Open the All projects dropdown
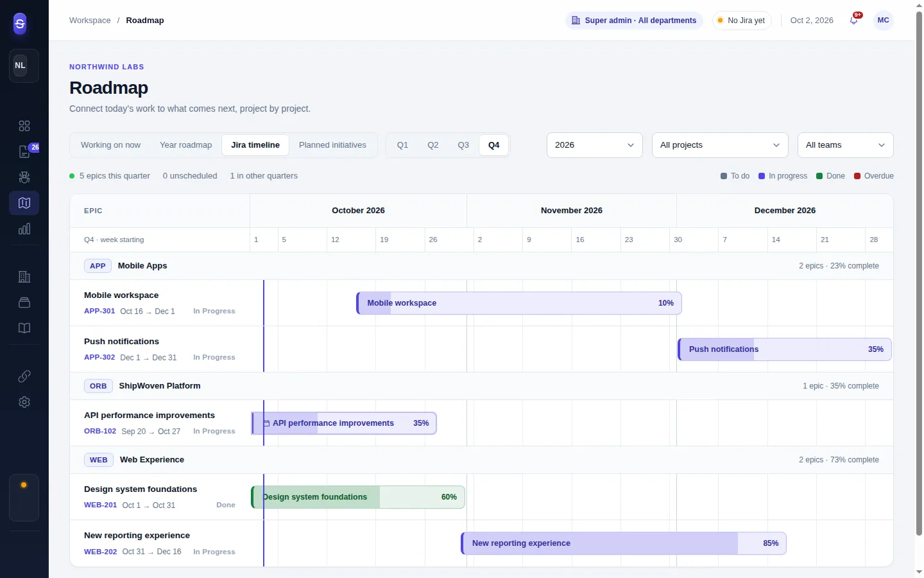 point(720,145)
